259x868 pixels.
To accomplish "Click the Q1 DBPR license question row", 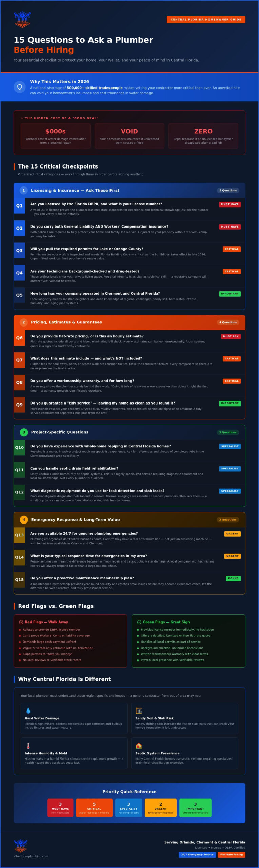I will click(129, 209).
